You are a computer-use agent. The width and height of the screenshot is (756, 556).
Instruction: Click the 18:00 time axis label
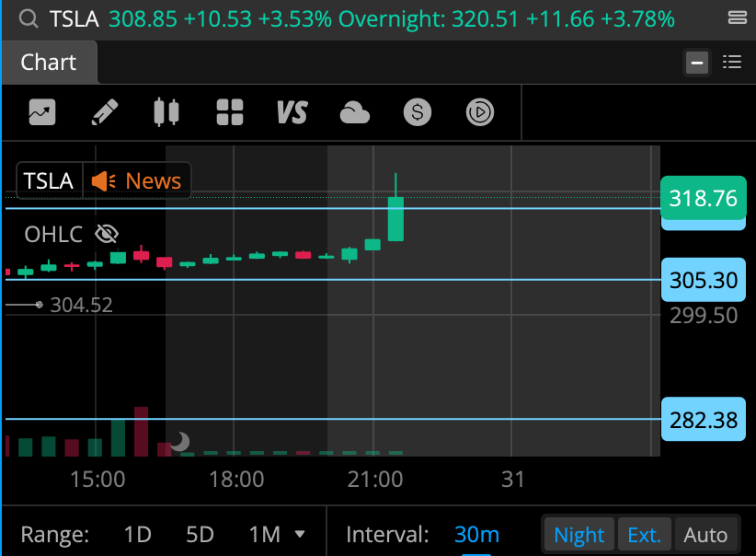(235, 480)
